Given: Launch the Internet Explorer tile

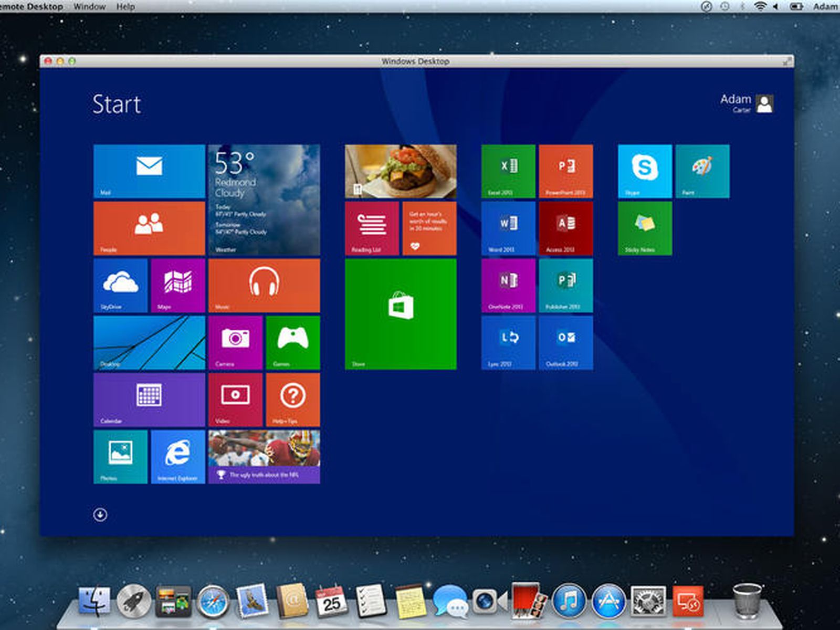Looking at the screenshot, I should pos(178,457).
